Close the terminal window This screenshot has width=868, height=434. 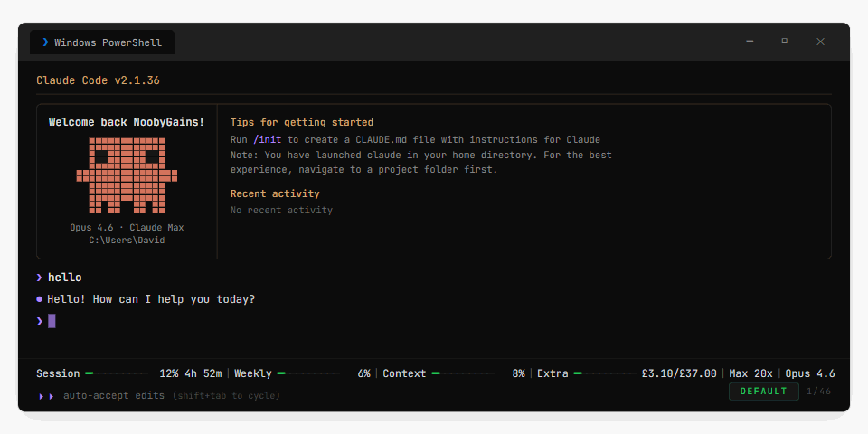820,42
